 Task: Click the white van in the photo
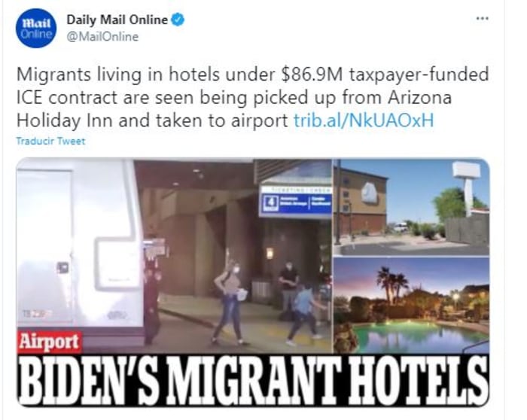(81, 252)
